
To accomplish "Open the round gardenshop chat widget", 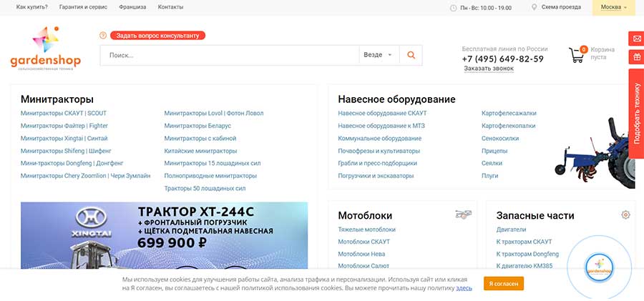I will [599, 267].
